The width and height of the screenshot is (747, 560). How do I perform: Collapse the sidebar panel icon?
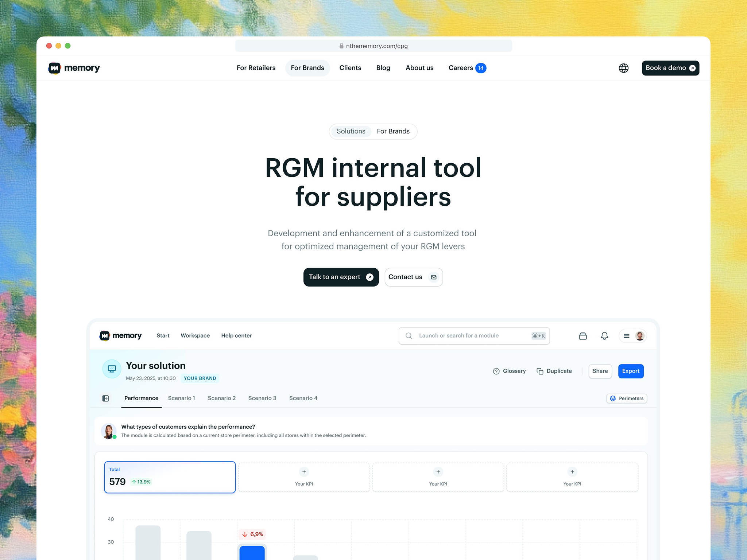[105, 398]
